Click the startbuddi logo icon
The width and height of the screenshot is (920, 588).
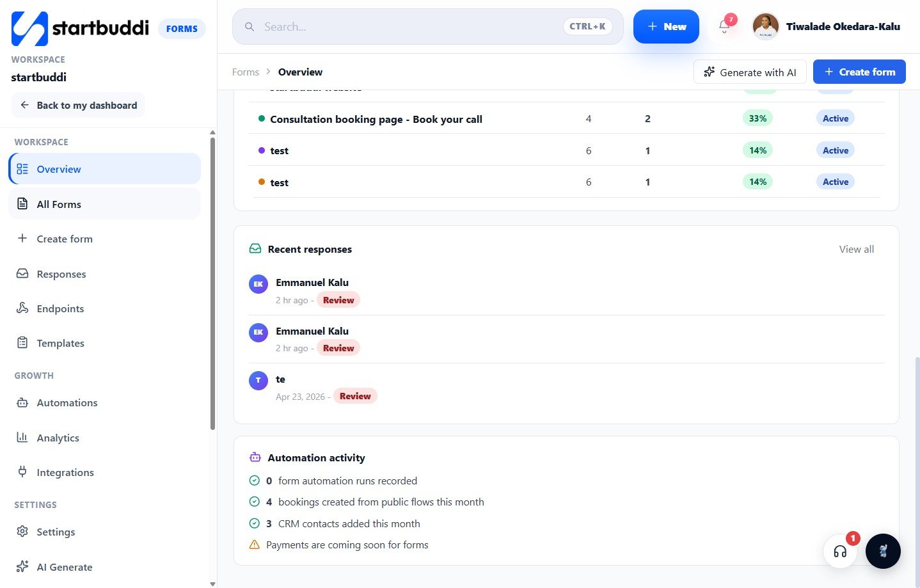[29, 29]
